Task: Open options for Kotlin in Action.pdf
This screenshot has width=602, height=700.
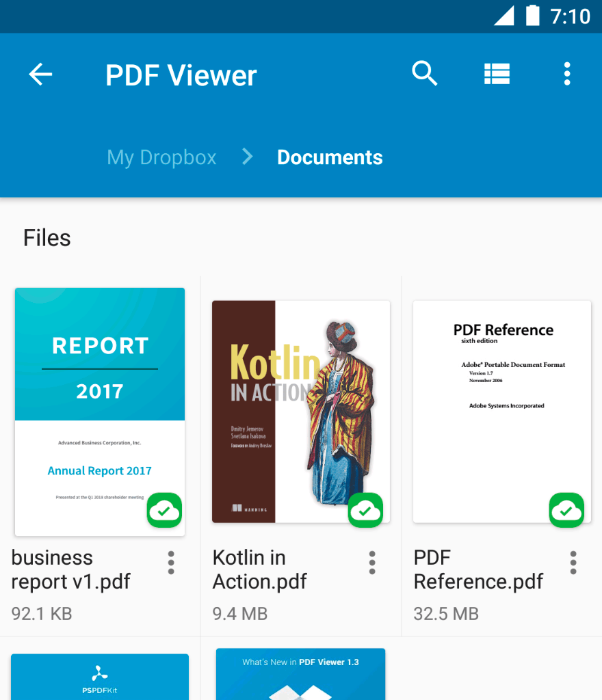Action: 372,563
